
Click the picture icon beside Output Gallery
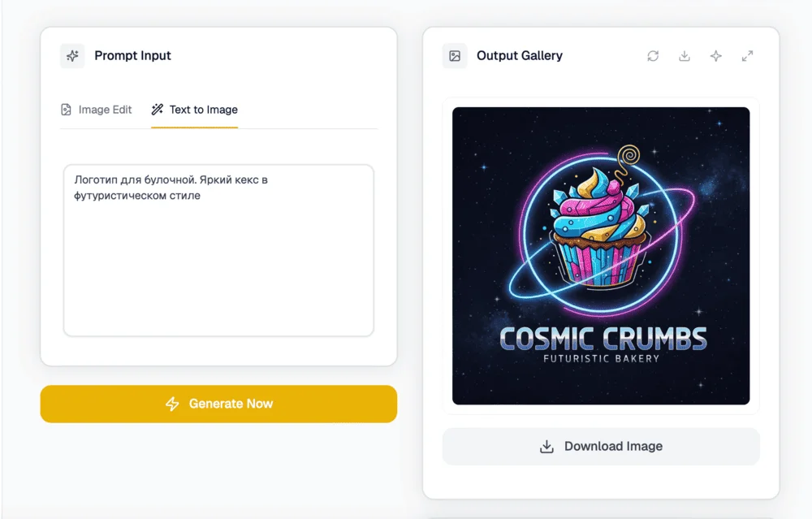(455, 56)
